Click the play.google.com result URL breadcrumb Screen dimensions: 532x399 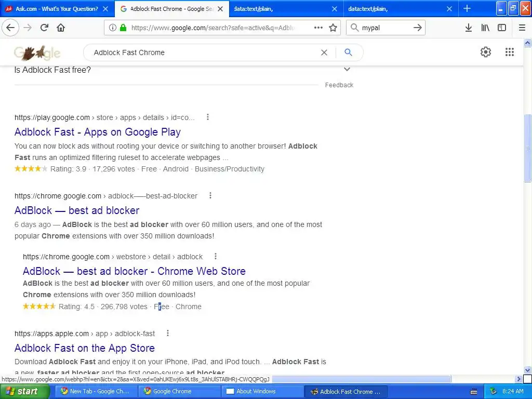[104, 117]
